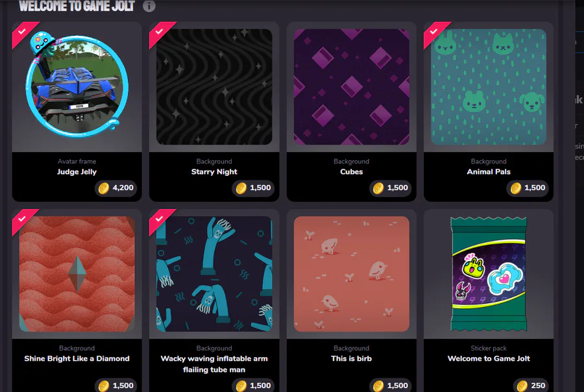The width and height of the screenshot is (584, 392).
Task: Click the info icon beside Welcome to Game Jolt
Action: 149,6
